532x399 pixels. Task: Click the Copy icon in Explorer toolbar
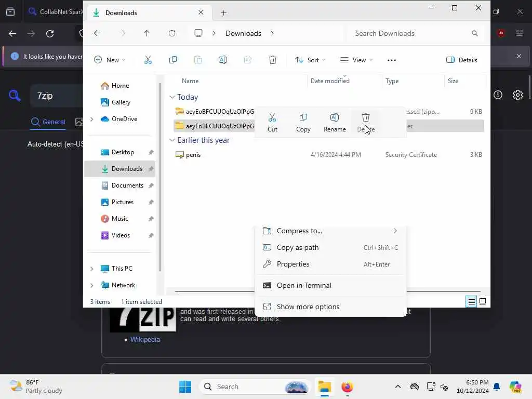172,60
